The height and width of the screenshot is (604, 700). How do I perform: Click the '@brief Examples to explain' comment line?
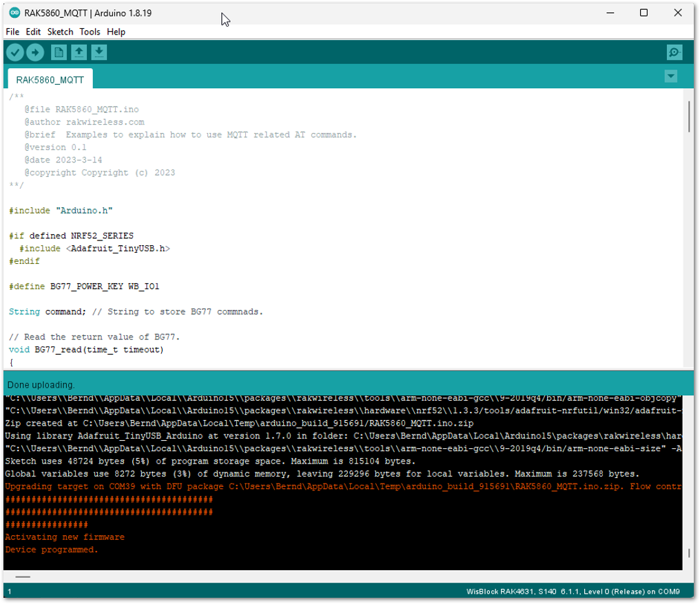pyautogui.click(x=191, y=135)
